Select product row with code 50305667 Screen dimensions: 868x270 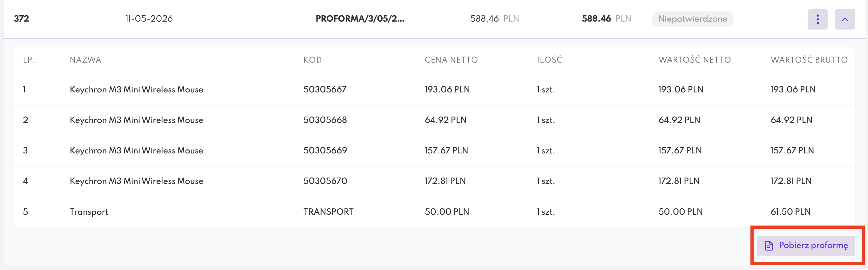[434, 90]
